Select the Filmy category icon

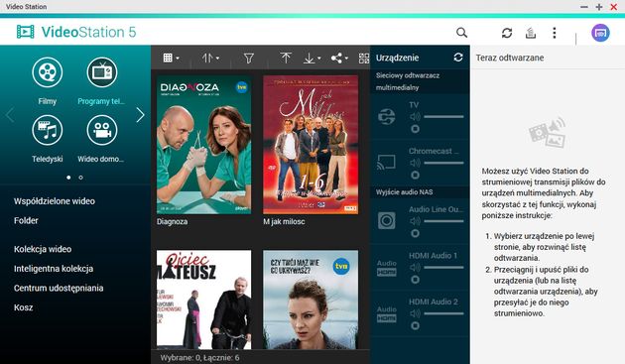(48, 72)
